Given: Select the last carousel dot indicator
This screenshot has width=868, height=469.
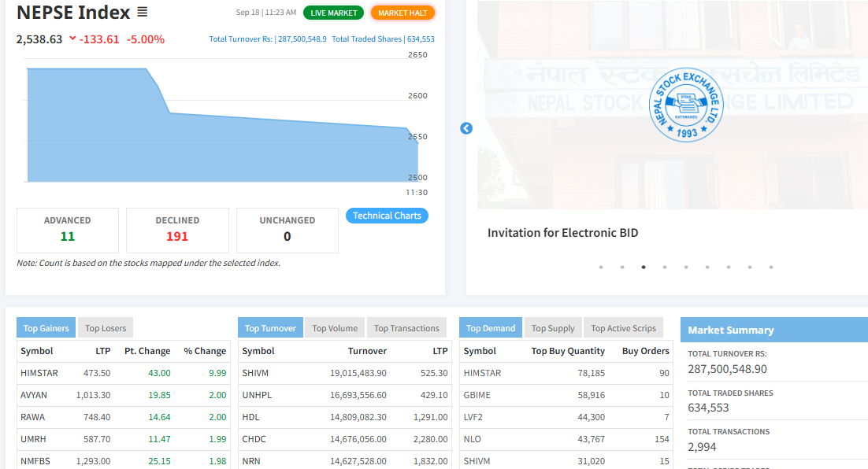Looking at the screenshot, I should pyautogui.click(x=771, y=267).
